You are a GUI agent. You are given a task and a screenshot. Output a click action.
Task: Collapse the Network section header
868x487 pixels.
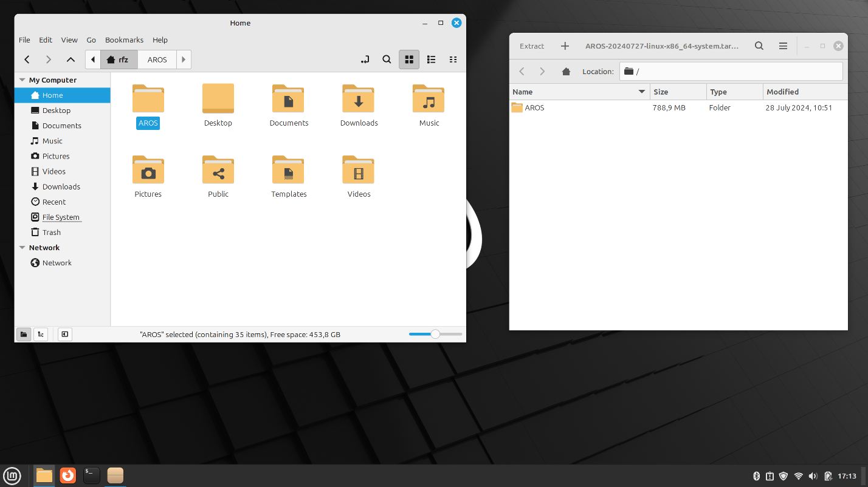(22, 247)
